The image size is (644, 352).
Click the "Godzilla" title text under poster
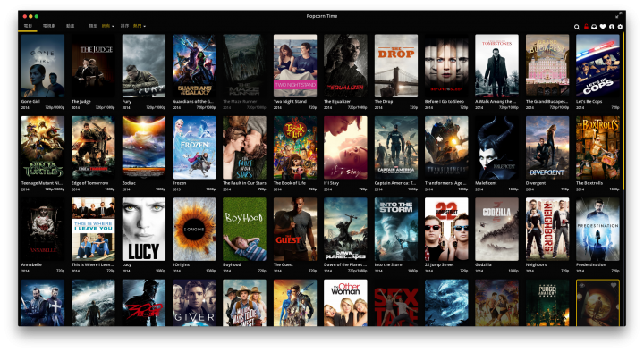pyautogui.click(x=483, y=264)
